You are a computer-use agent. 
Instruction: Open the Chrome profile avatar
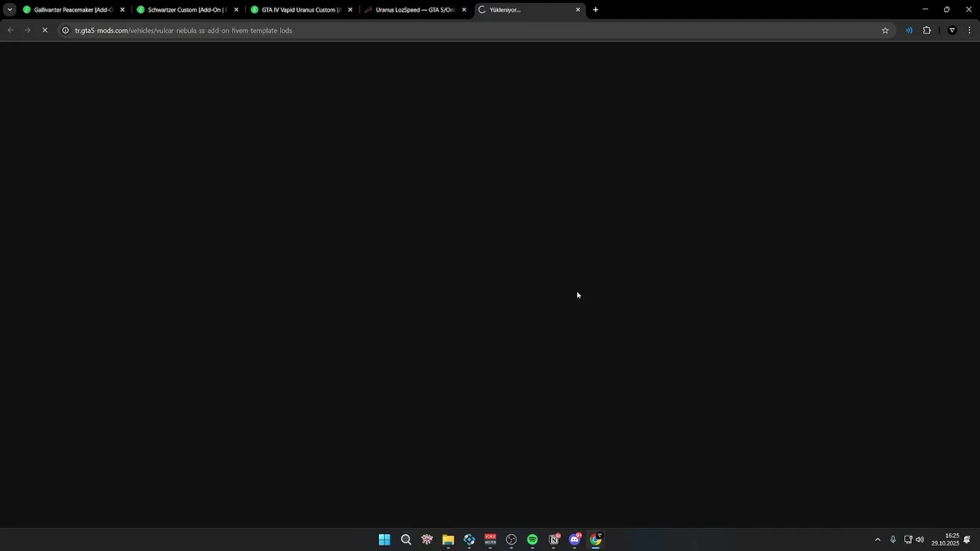[x=952, y=31]
